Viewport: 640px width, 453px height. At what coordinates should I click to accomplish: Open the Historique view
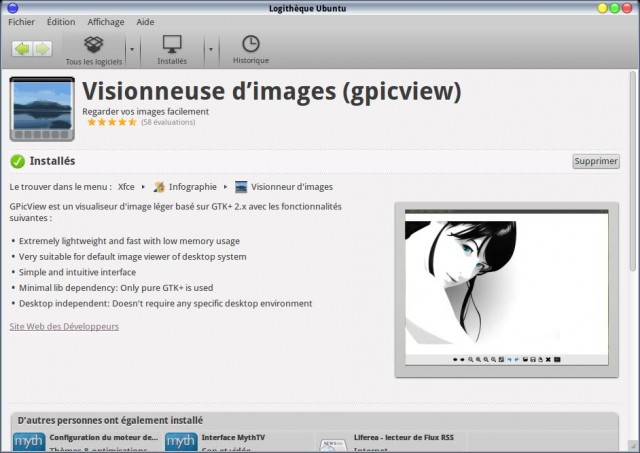[x=251, y=51]
